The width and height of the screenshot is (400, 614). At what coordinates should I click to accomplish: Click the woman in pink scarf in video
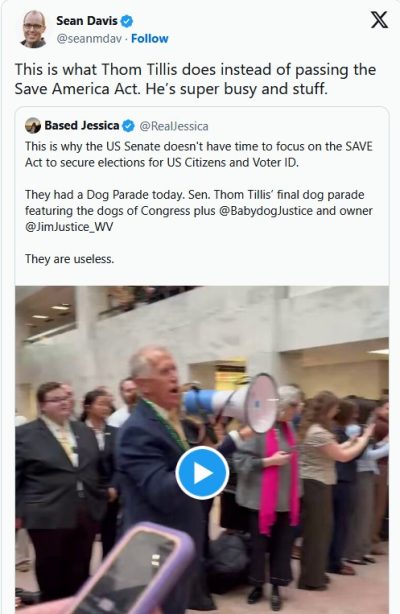274,478
